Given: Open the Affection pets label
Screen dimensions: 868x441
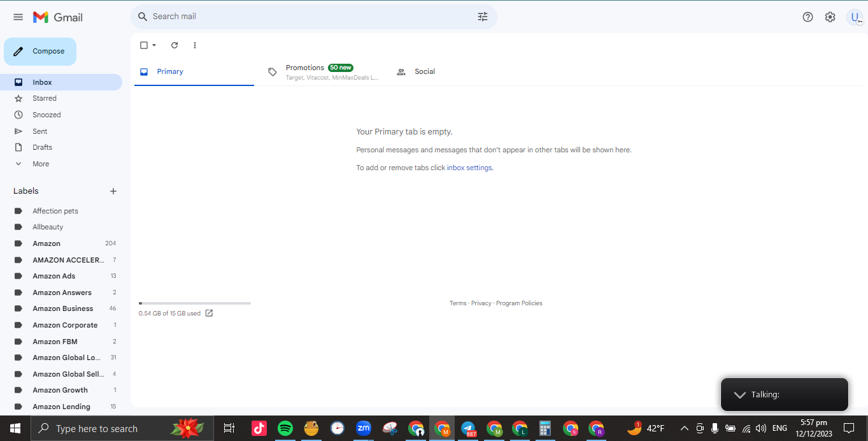Looking at the screenshot, I should [x=61, y=211].
